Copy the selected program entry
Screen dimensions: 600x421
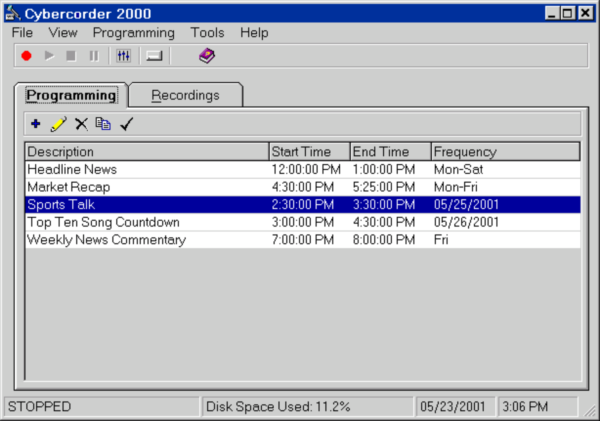[103, 124]
